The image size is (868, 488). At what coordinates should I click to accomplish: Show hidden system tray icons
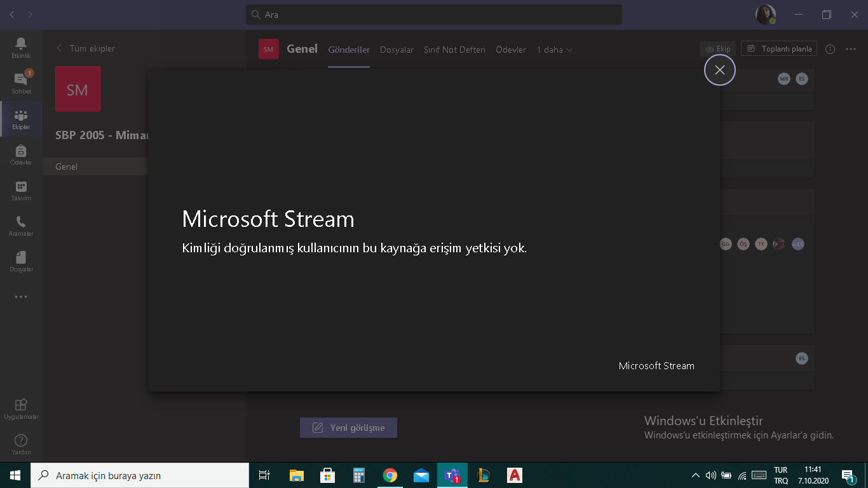tap(696, 475)
